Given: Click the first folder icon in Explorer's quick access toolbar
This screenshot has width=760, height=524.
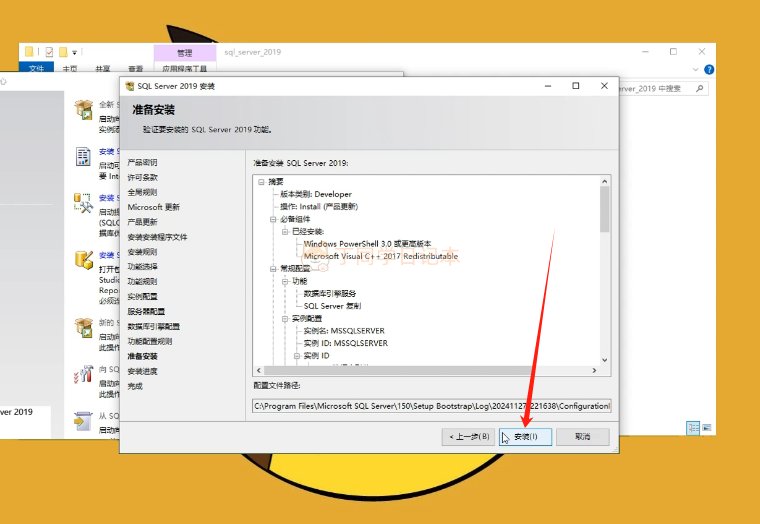Looking at the screenshot, I should pyautogui.click(x=29, y=51).
